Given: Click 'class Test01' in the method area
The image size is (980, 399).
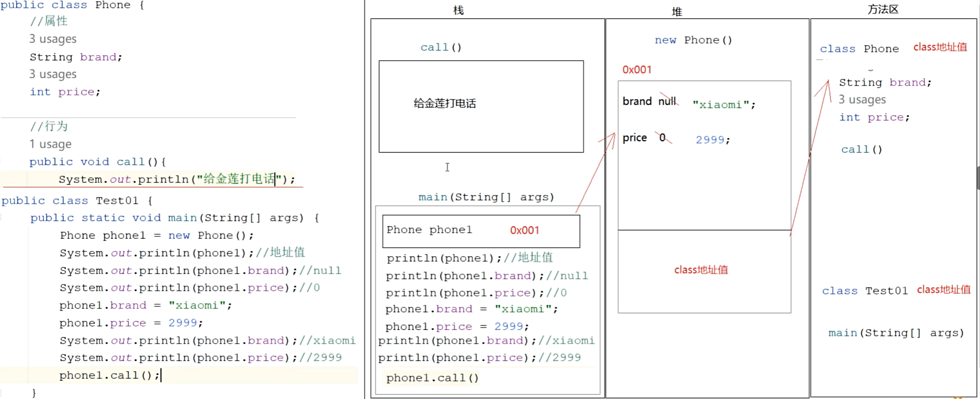Looking at the screenshot, I should (865, 291).
